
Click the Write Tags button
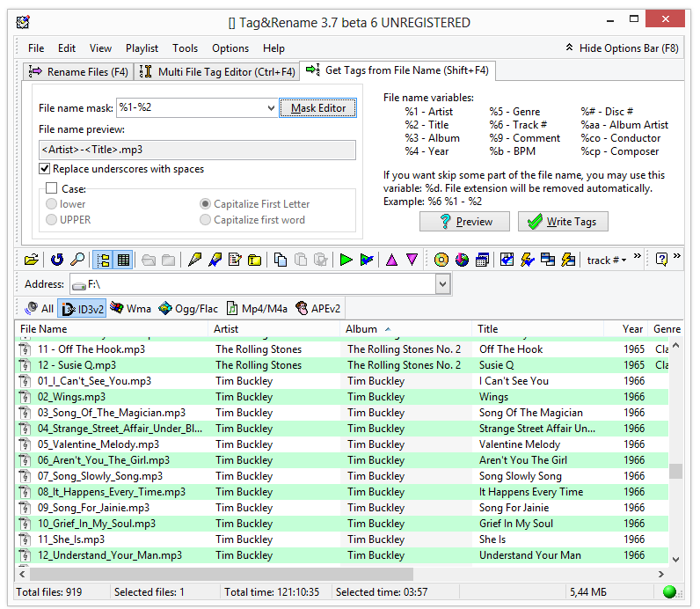coord(563,222)
